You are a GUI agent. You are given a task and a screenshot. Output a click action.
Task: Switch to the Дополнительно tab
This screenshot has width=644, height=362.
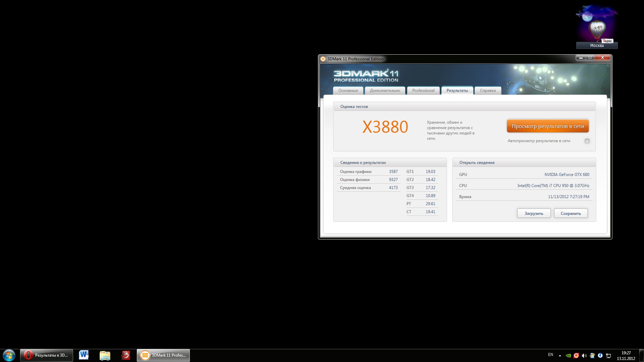tap(385, 90)
